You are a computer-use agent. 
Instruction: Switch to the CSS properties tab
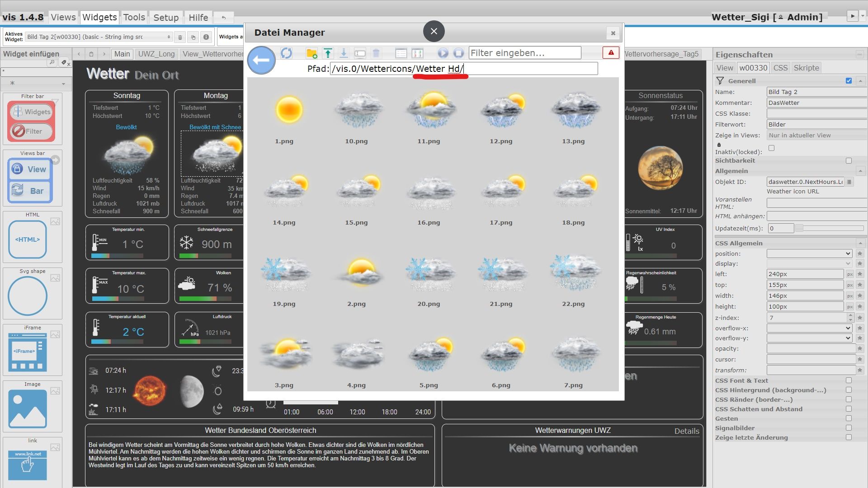pos(780,68)
